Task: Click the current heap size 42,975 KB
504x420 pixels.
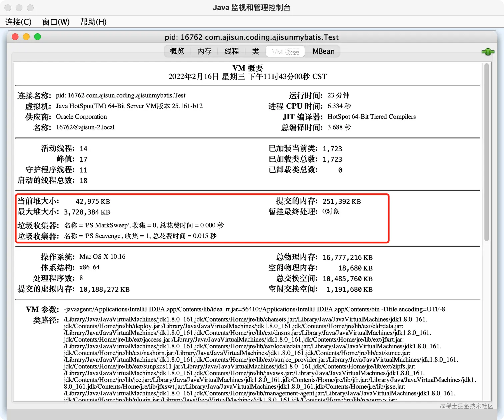Action: [93, 201]
